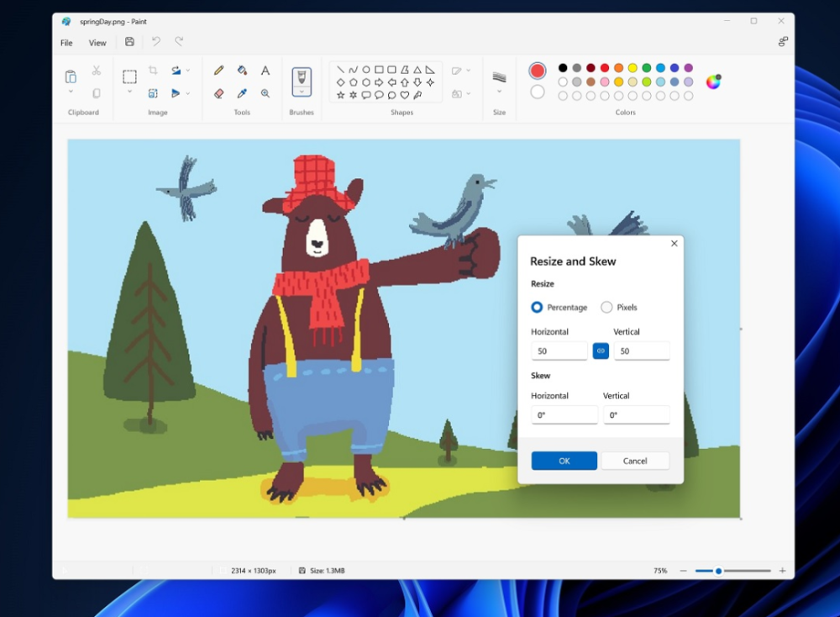Select the Percentage radio button

coord(537,308)
